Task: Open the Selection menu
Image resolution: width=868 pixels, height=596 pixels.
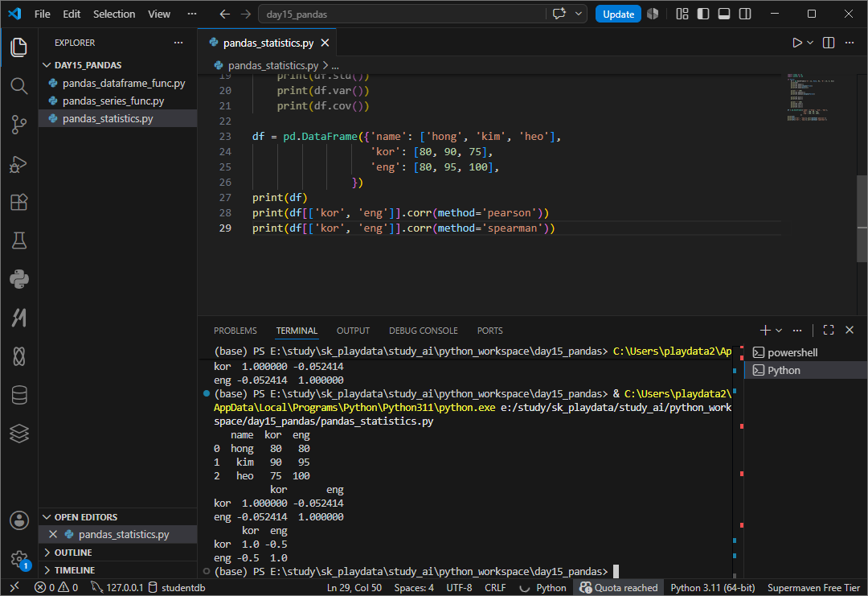Action: click(x=114, y=14)
